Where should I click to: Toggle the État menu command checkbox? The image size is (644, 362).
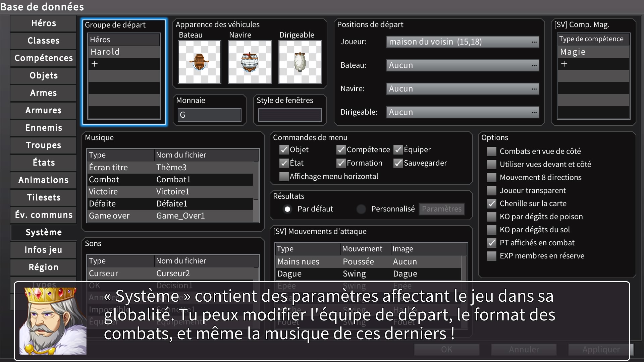tap(284, 163)
